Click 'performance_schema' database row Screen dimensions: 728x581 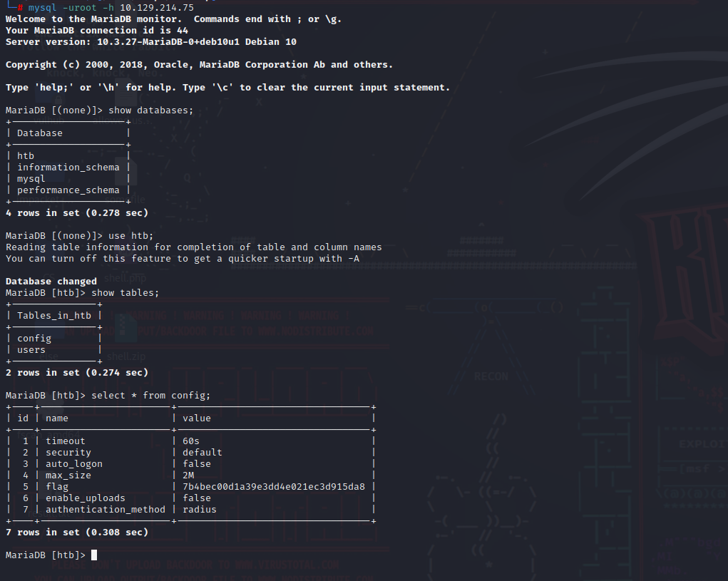point(68,190)
